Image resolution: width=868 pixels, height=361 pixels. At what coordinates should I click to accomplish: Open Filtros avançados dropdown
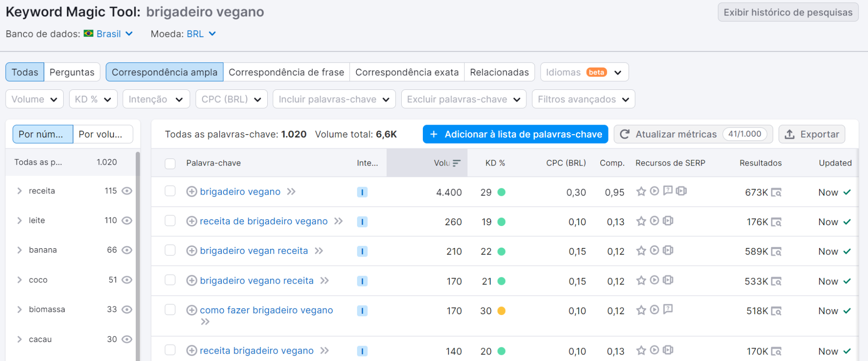click(584, 99)
